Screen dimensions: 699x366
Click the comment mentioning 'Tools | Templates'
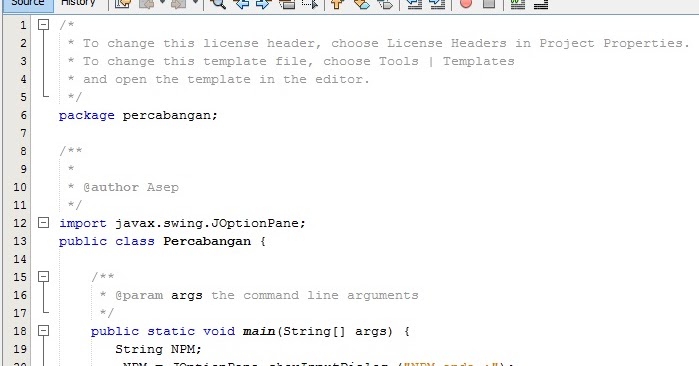tap(291, 61)
